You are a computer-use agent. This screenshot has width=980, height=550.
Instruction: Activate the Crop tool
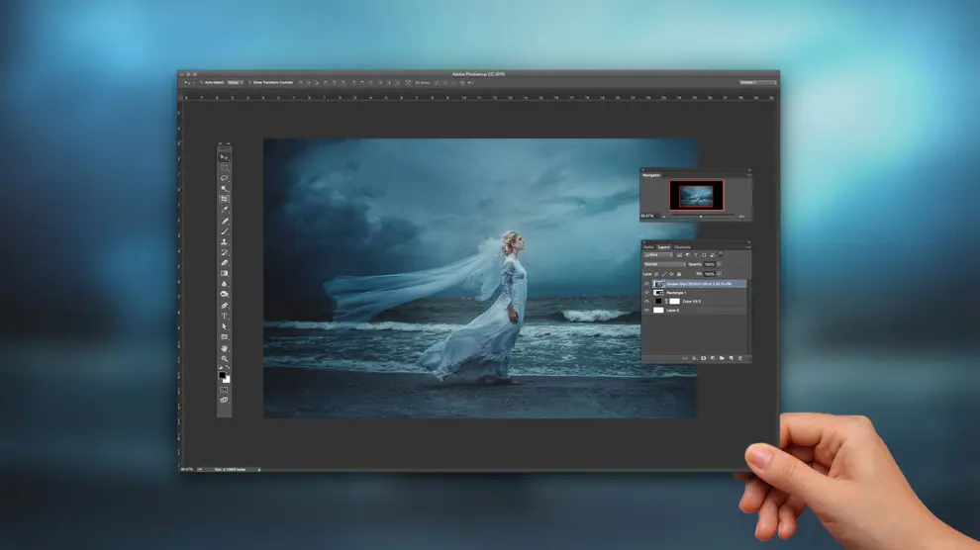tap(225, 199)
